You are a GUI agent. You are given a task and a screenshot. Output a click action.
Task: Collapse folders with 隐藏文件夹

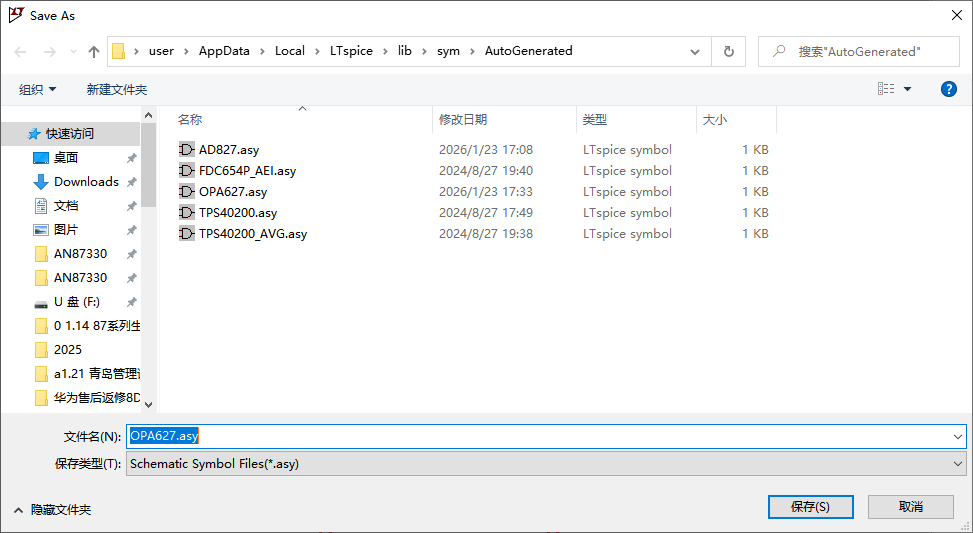(x=53, y=510)
